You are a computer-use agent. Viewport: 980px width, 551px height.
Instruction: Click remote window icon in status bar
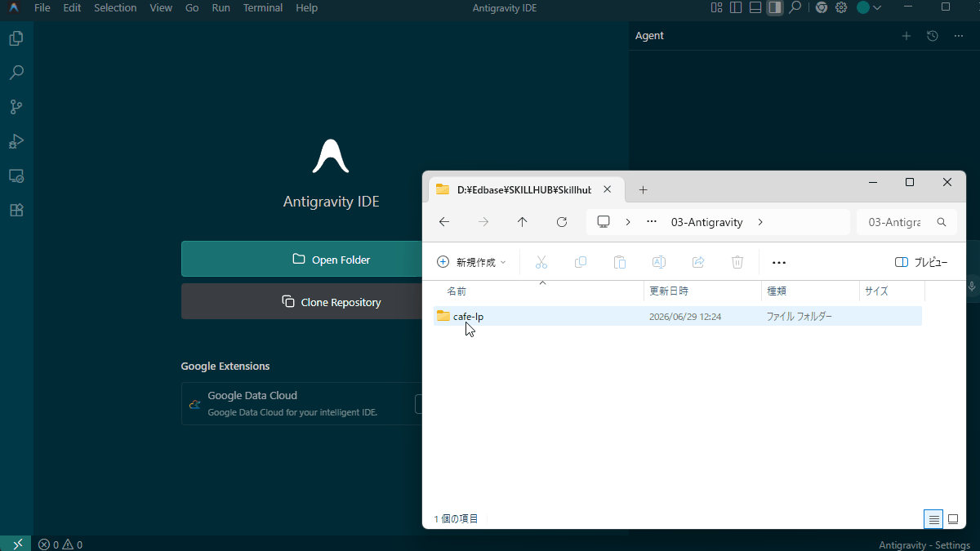pos(16,544)
